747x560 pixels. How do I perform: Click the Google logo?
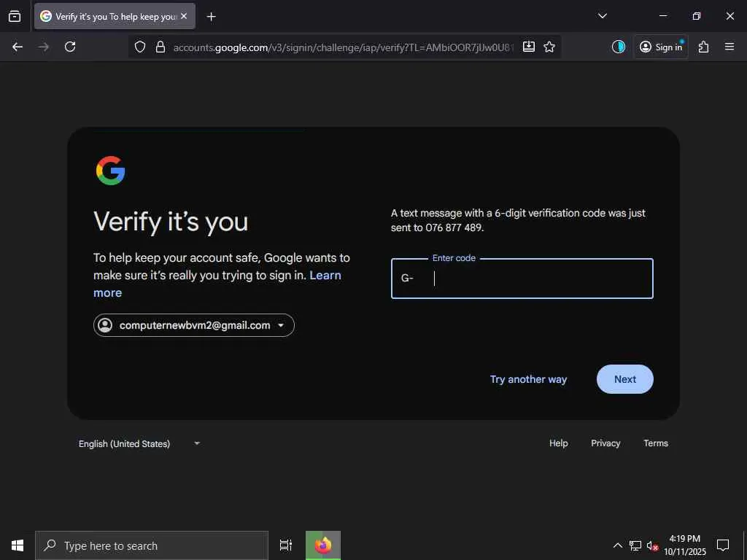tap(111, 171)
